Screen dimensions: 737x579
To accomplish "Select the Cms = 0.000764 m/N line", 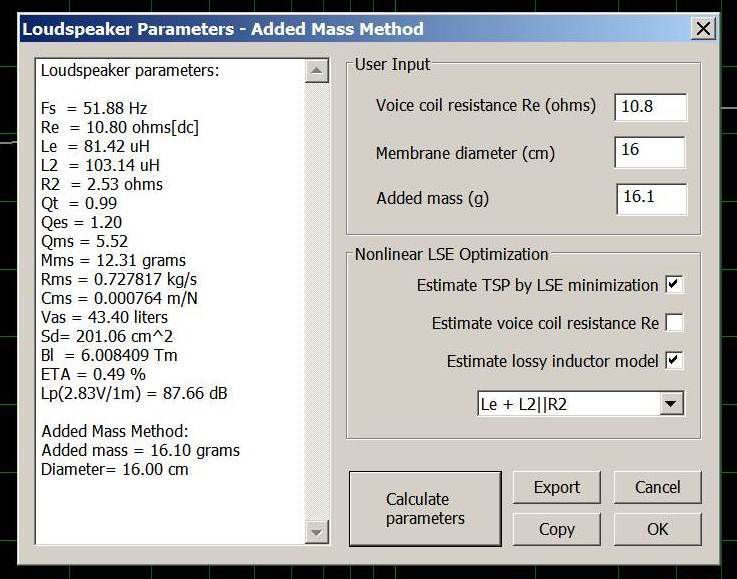I will pos(119,298).
